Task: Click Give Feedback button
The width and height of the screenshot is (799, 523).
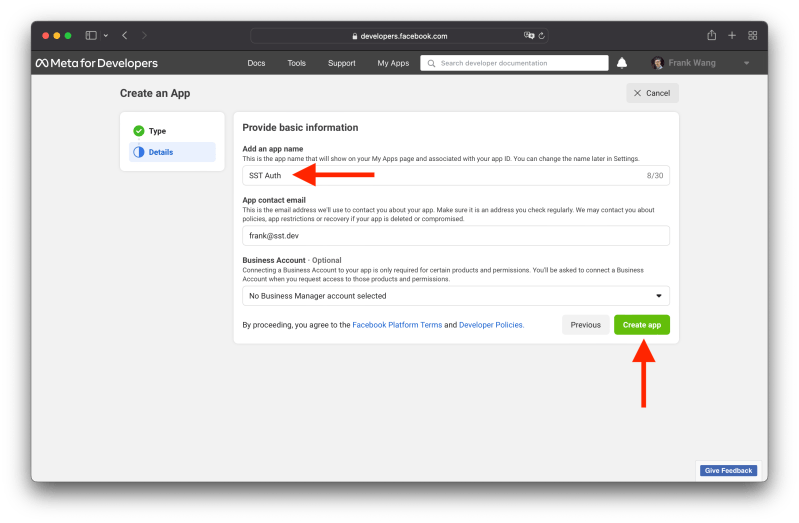Action: pos(728,470)
